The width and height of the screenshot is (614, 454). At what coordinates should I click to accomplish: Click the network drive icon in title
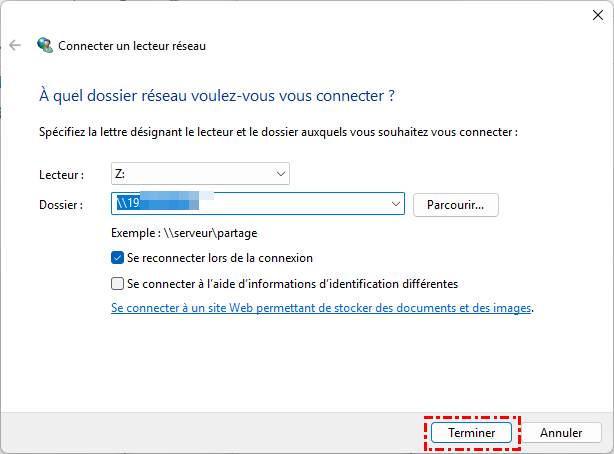tap(45, 45)
